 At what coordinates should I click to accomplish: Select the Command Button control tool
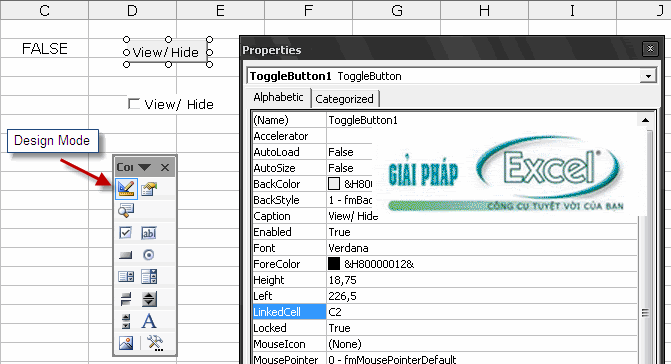click(125, 255)
